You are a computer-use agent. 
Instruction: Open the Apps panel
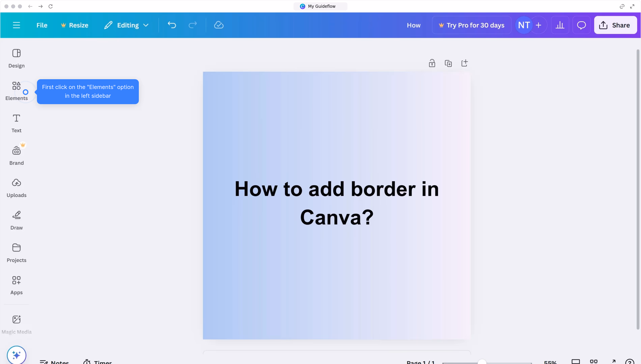(x=16, y=285)
